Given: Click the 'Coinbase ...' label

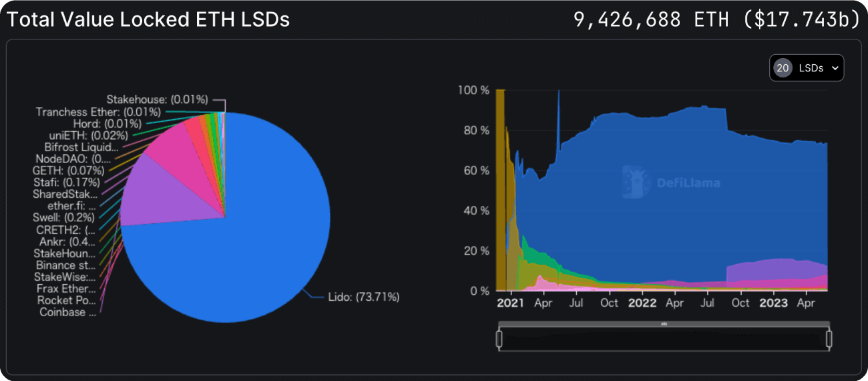Looking at the screenshot, I should click(67, 312).
